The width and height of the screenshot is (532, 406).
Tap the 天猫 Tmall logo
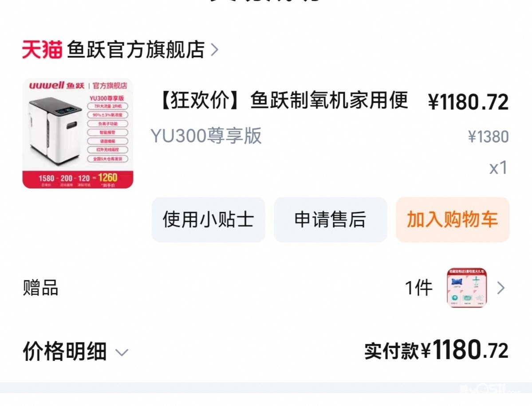(x=42, y=50)
